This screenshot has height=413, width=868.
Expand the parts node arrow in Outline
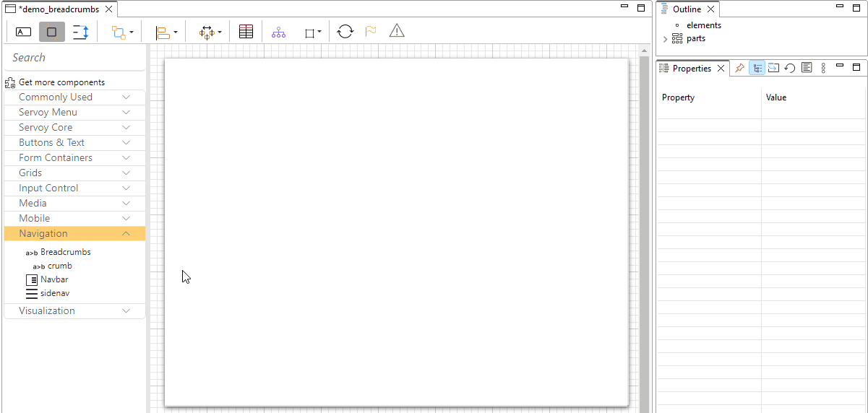pos(666,39)
